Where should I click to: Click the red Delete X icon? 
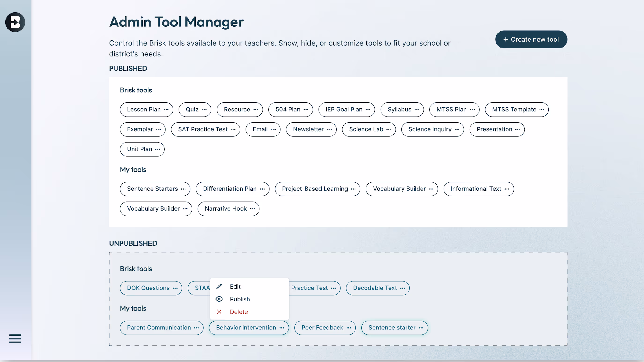(x=219, y=311)
